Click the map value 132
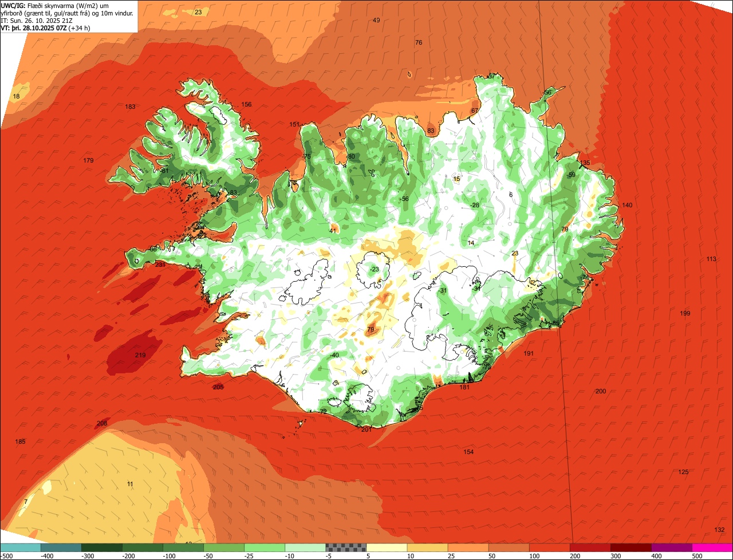 point(720,529)
